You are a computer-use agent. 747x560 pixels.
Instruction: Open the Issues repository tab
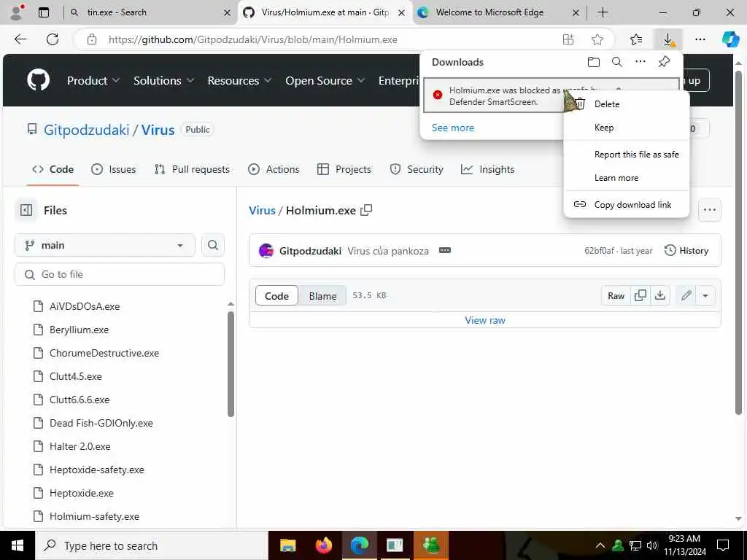113,169
